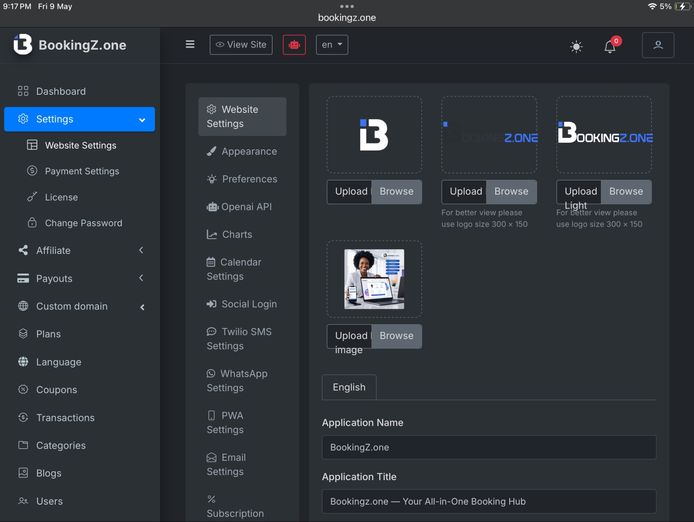This screenshot has width=694, height=522.
Task: Collapse the Settings sidebar section
Action: pos(80,119)
